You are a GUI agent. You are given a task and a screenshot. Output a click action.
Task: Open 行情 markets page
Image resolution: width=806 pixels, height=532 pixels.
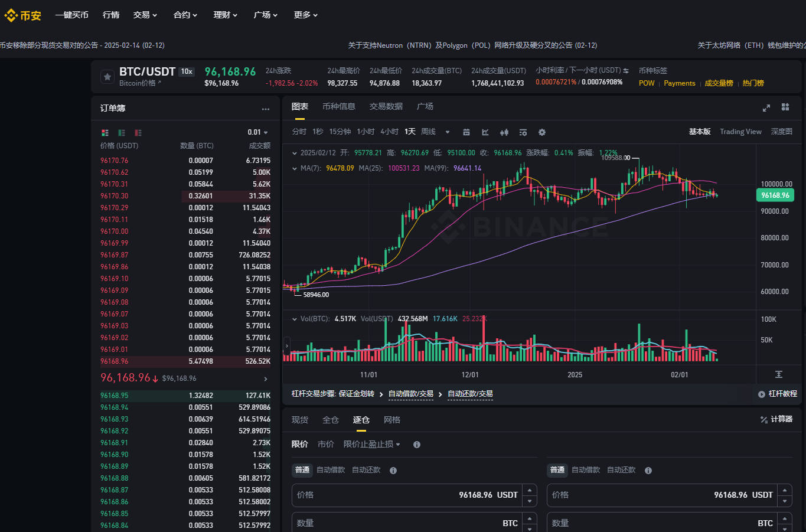(x=111, y=15)
